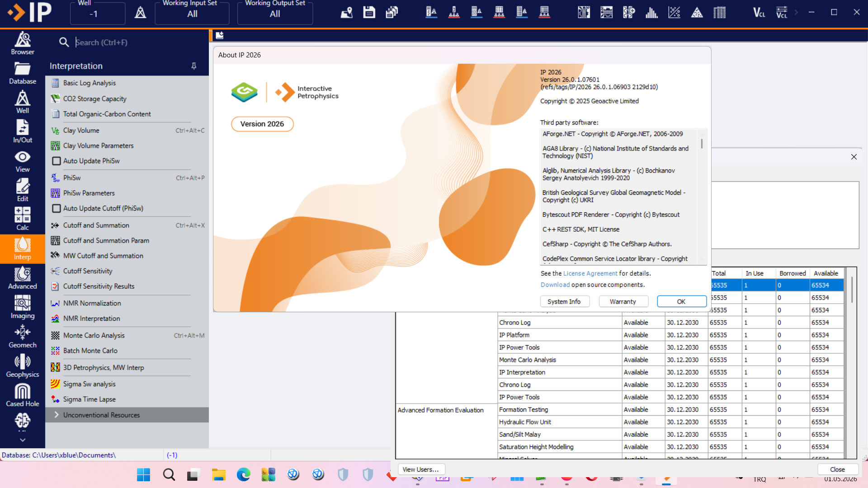Viewport: 868px width, 488px height.
Task: Click the Vcl clay volume toolbar icon
Action: tap(759, 12)
